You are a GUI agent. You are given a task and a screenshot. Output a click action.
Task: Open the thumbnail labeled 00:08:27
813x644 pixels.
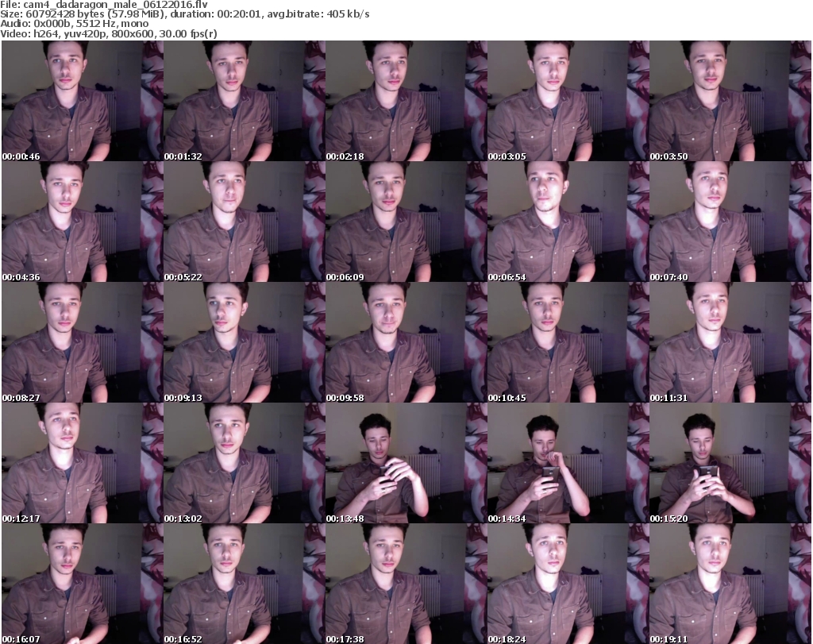click(x=82, y=342)
